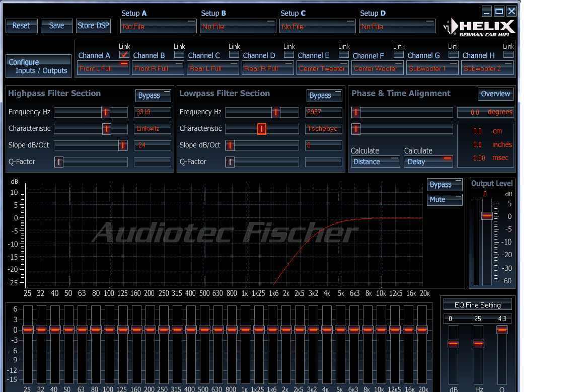The width and height of the screenshot is (580, 392).
Task: Tick the Link checkbox for Channel H
Action: pos(509,54)
